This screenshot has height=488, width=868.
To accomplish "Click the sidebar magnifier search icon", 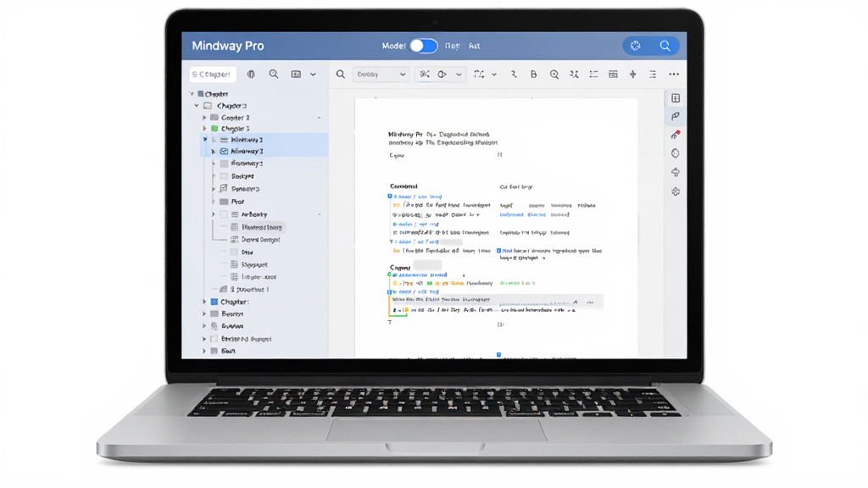I will [x=274, y=75].
